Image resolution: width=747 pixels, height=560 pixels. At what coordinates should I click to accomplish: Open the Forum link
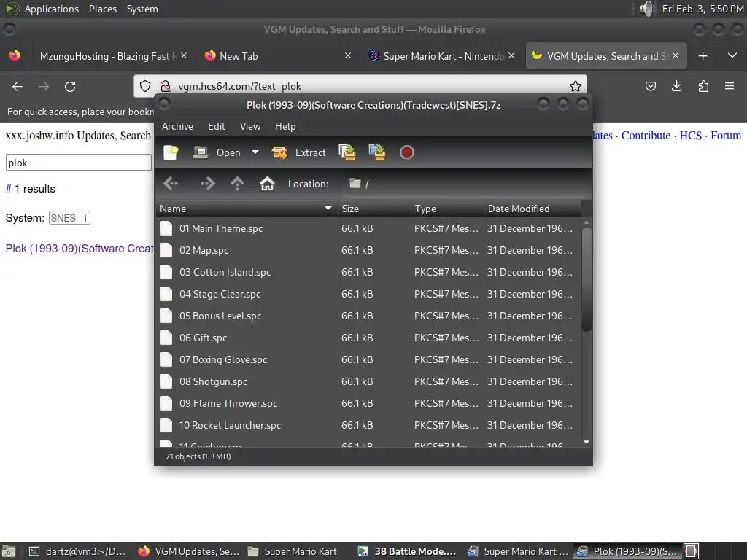(x=726, y=135)
